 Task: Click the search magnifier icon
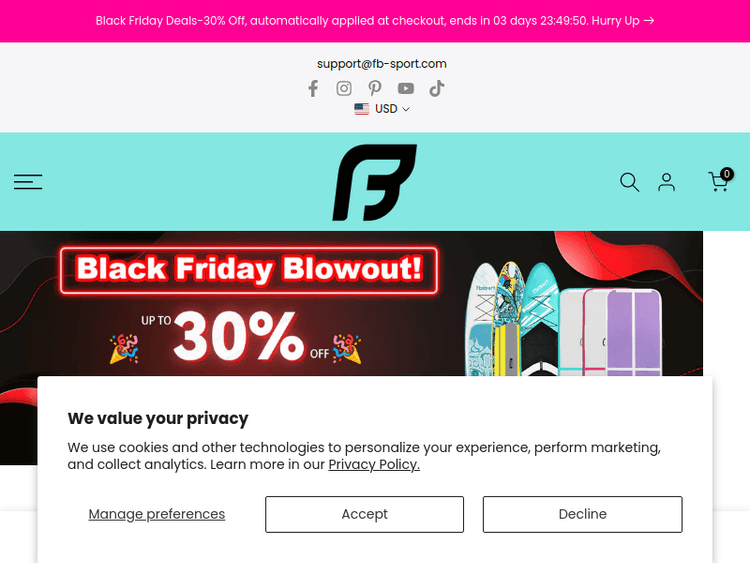pyautogui.click(x=629, y=182)
